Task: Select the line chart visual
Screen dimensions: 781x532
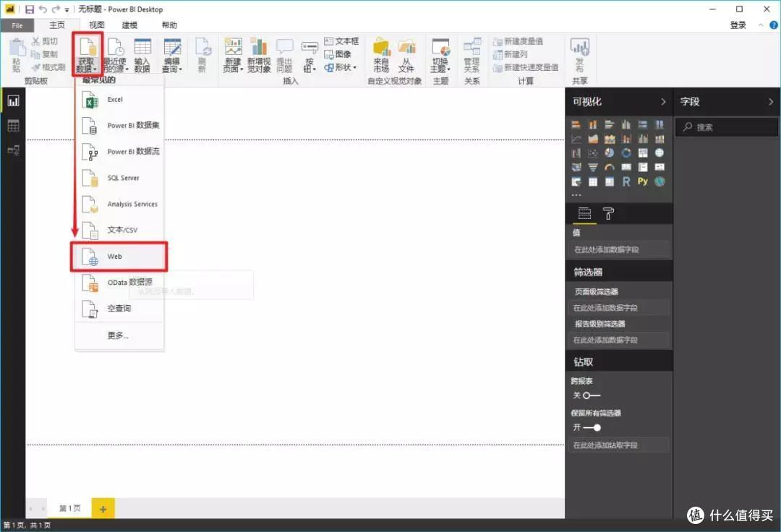Action: pos(576,139)
